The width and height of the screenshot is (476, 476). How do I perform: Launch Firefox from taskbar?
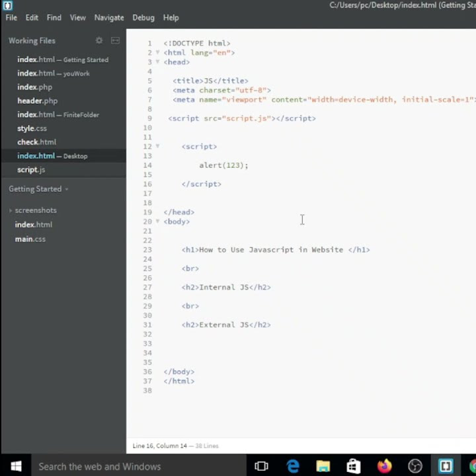[x=384, y=466]
